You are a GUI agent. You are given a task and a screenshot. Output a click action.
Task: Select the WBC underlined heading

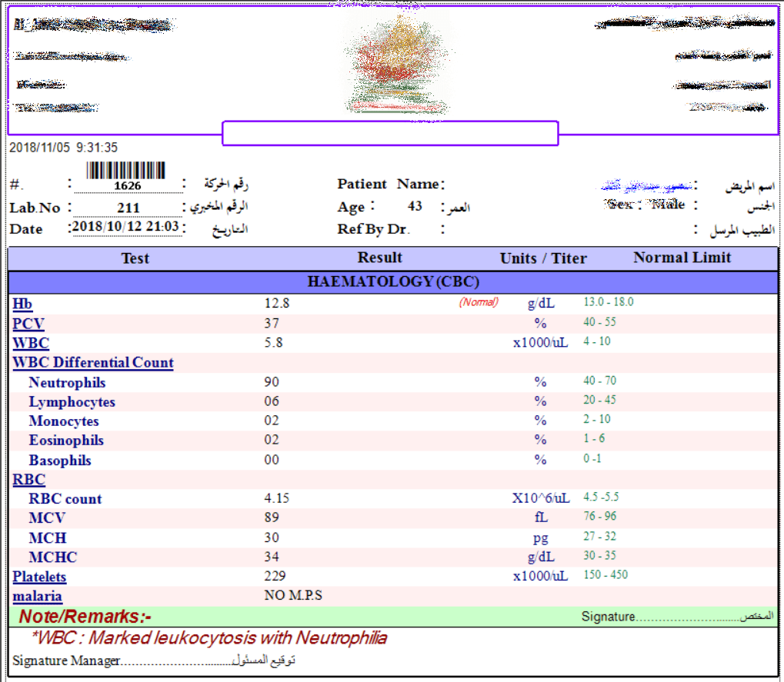point(30,343)
